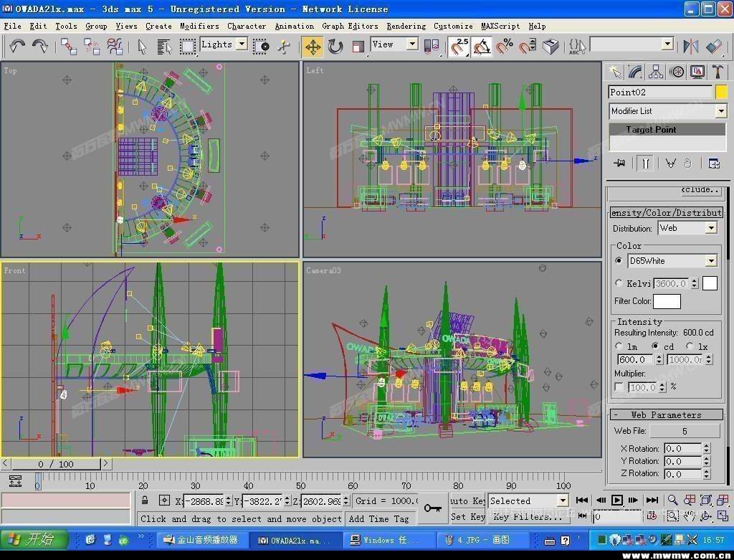Screen dimensions: 734x560
Task: Select the Kelvin color radio button
Action: [x=619, y=283]
